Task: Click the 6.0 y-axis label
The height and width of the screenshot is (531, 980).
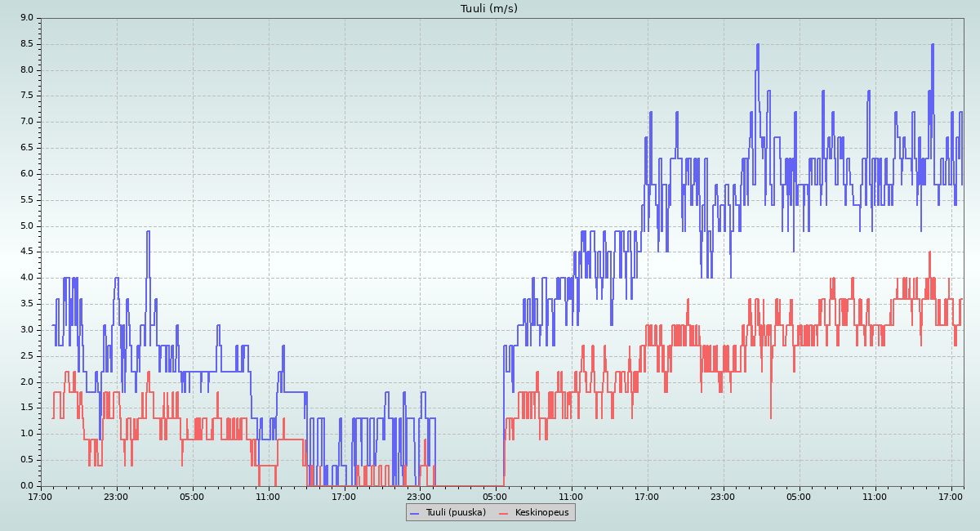Action: coord(25,174)
